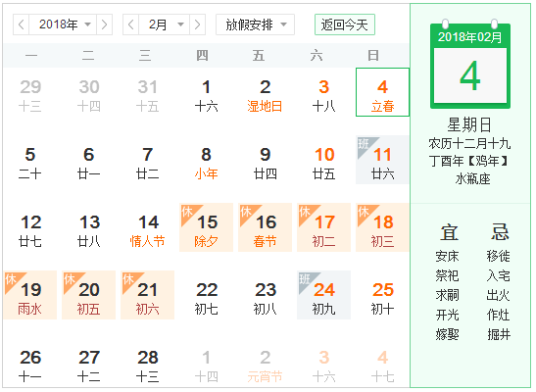Select February 1 十六

click(x=206, y=92)
